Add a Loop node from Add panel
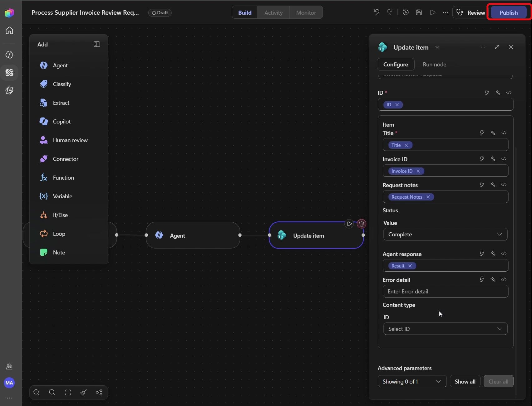The height and width of the screenshot is (406, 532). coord(69,234)
